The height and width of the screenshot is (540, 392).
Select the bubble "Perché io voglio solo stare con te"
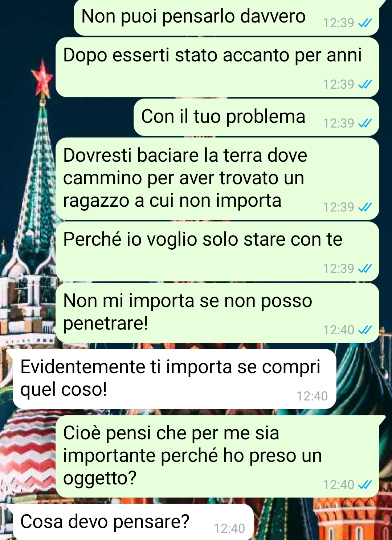coord(217,251)
